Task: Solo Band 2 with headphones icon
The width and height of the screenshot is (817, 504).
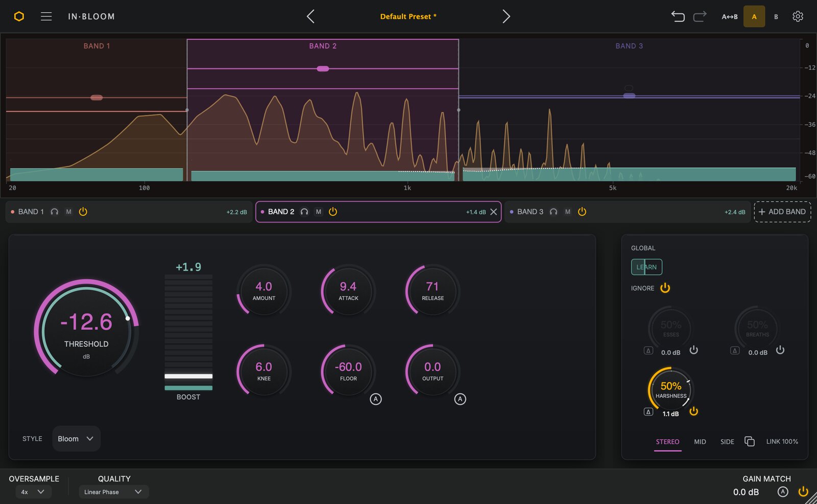Action: 304,211
